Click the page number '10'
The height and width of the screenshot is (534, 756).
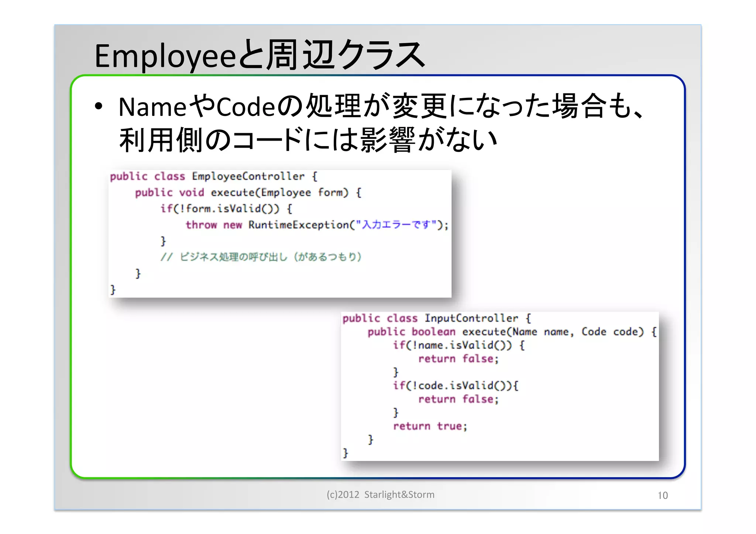pos(663,495)
